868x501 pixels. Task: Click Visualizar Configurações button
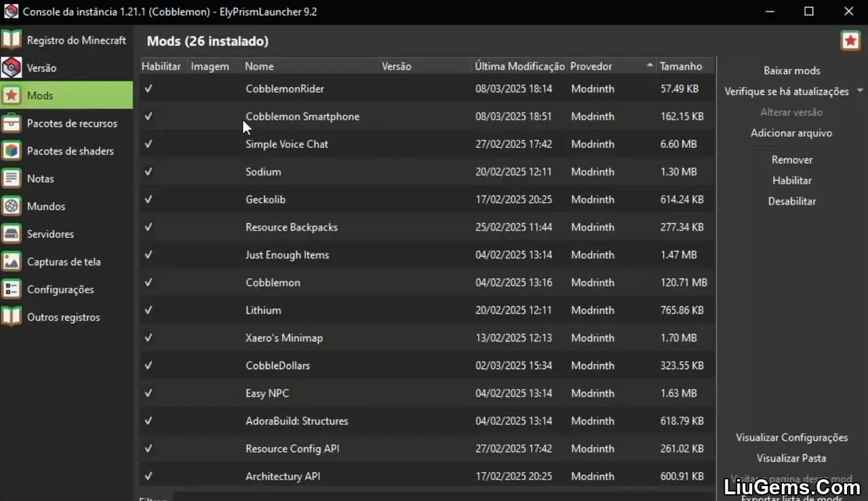point(791,437)
